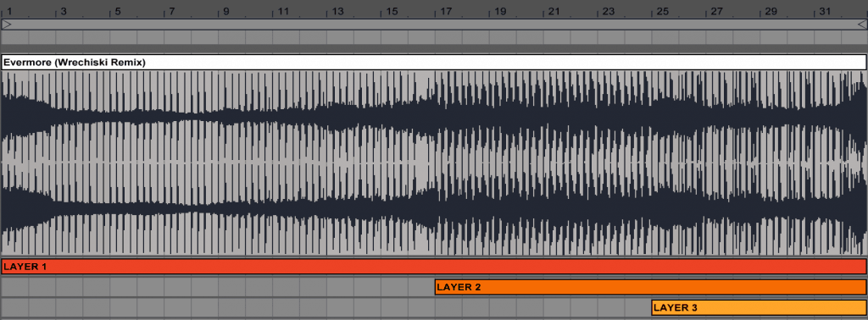Screen dimensions: 868x320
Task: Select the LAYER 1 red clip
Action: click(x=434, y=267)
